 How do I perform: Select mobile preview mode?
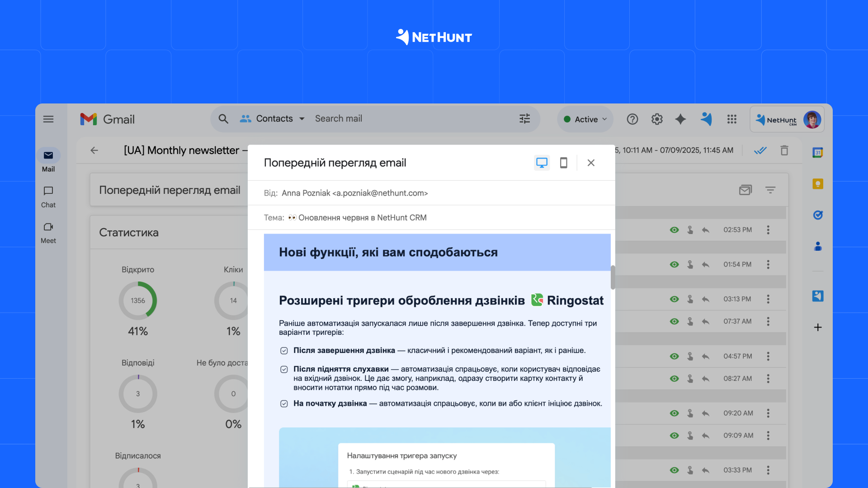point(563,163)
